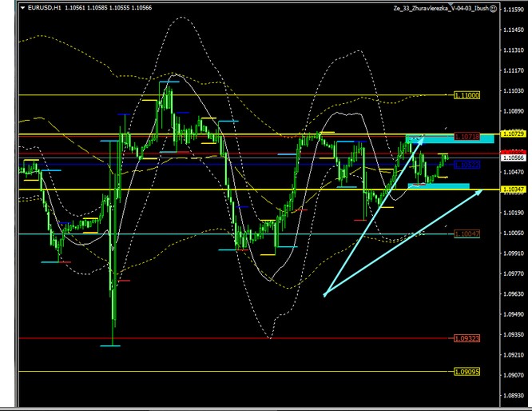532x411 pixels.
Task: Select the lower cyan rectangle zone
Action: (439, 186)
